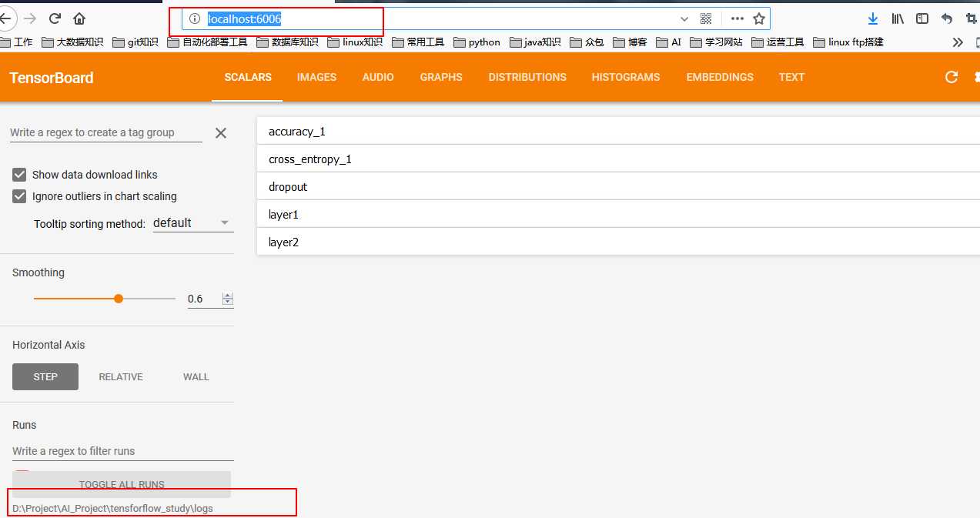
Task: Open the linux ftp搭建 bookmark folder
Action: pos(849,42)
